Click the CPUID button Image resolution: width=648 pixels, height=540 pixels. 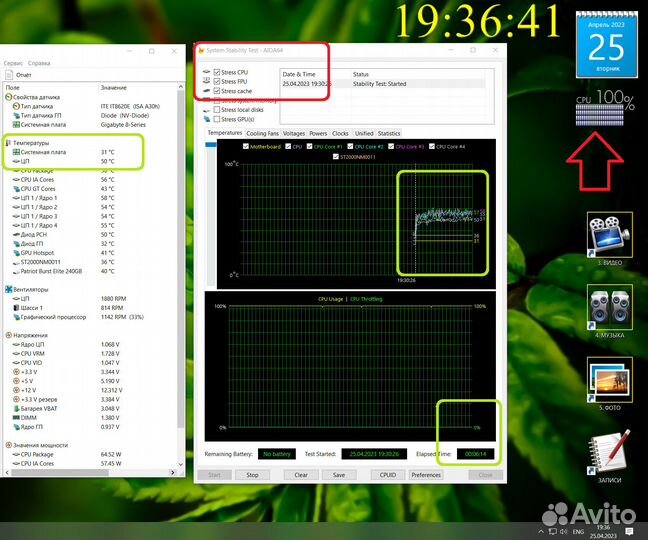point(388,475)
